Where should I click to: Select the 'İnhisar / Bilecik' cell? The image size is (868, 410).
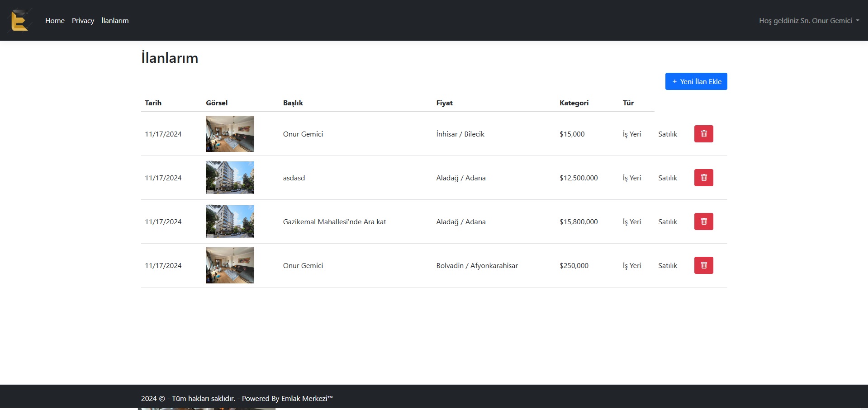tap(460, 134)
